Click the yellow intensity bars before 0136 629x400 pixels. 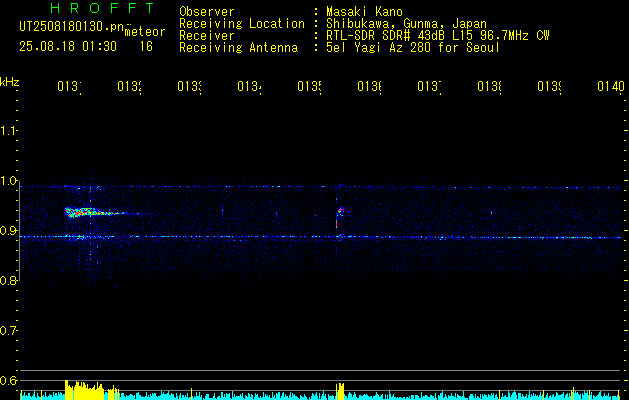(340, 391)
